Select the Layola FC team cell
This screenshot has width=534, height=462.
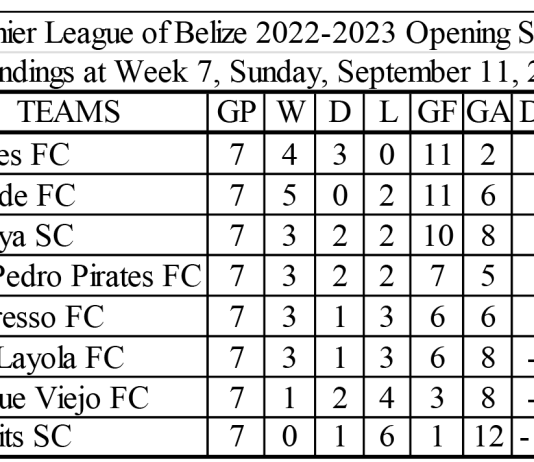103,357
